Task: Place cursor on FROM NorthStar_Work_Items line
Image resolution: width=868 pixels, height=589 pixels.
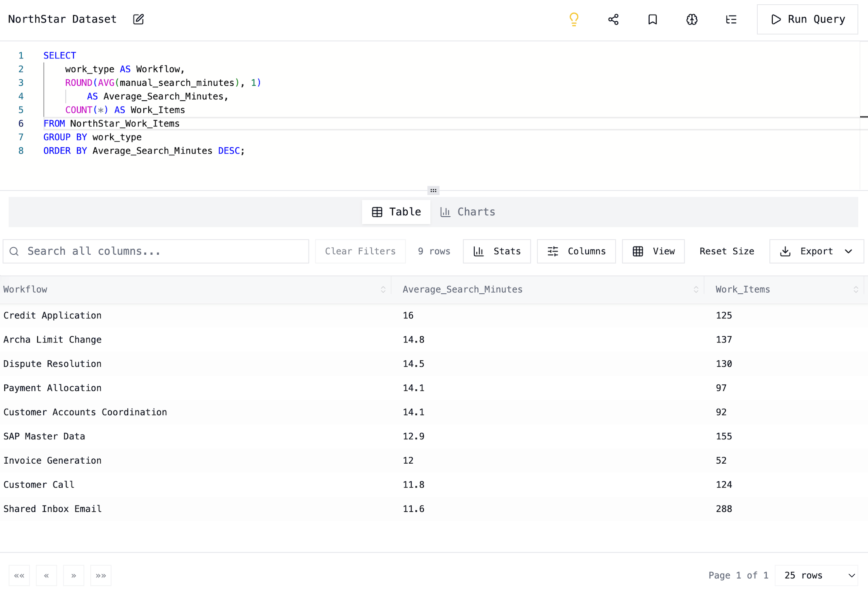Action: pos(112,123)
